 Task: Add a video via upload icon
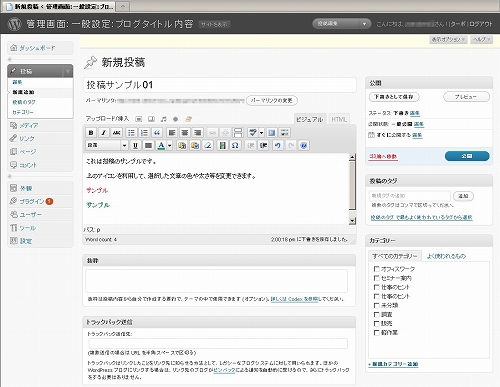pyautogui.click(x=151, y=119)
